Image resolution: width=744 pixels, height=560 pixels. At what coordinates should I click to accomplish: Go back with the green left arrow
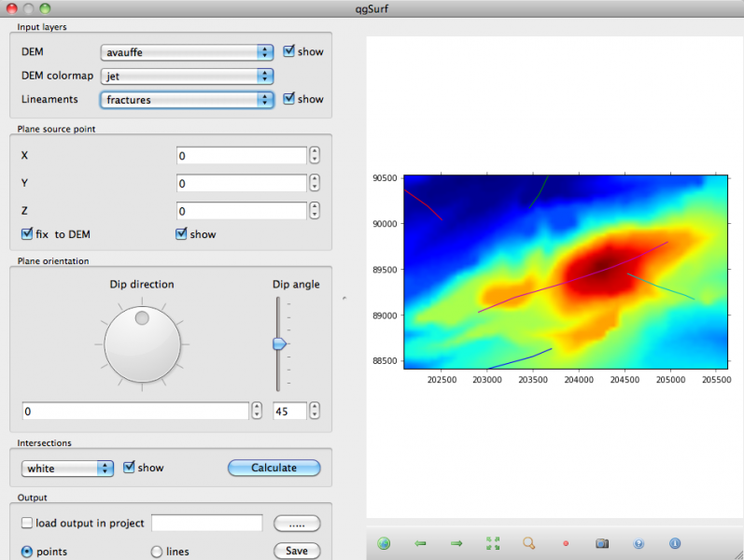coord(420,543)
